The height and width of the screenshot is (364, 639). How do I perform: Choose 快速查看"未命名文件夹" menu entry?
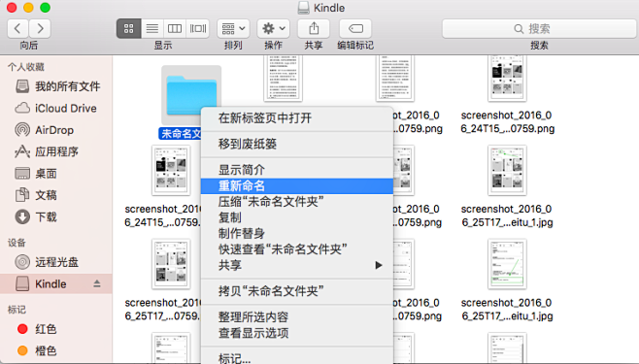click(297, 249)
